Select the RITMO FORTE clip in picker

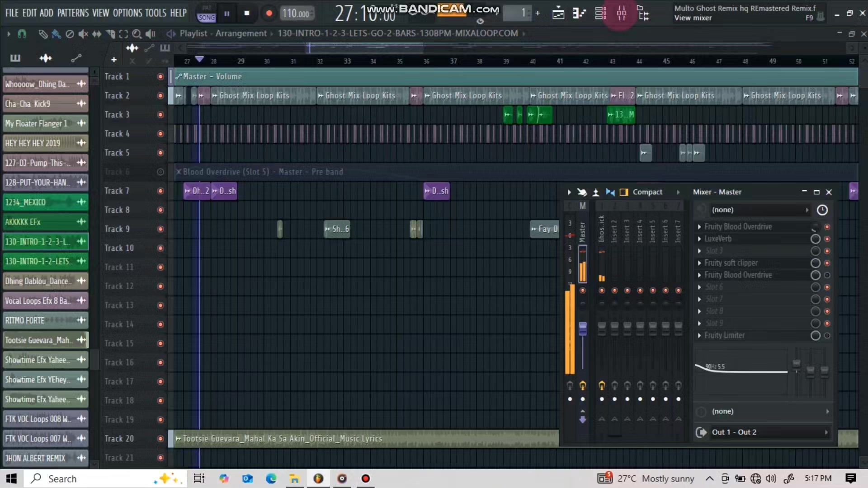(x=45, y=320)
